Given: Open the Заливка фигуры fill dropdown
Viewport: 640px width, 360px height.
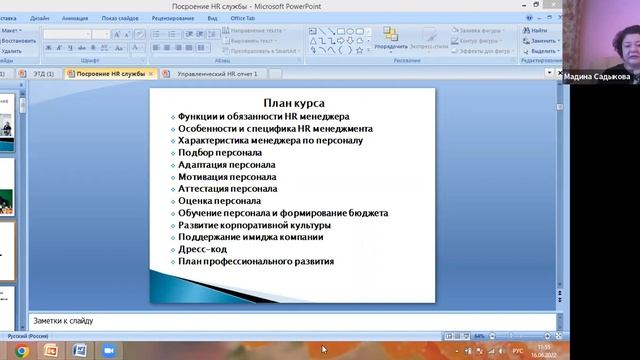Looking at the screenshot, I should (x=478, y=30).
